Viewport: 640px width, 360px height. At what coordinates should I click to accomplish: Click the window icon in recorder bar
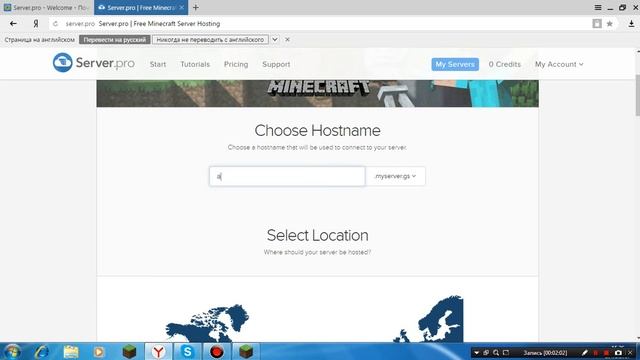click(x=486, y=353)
